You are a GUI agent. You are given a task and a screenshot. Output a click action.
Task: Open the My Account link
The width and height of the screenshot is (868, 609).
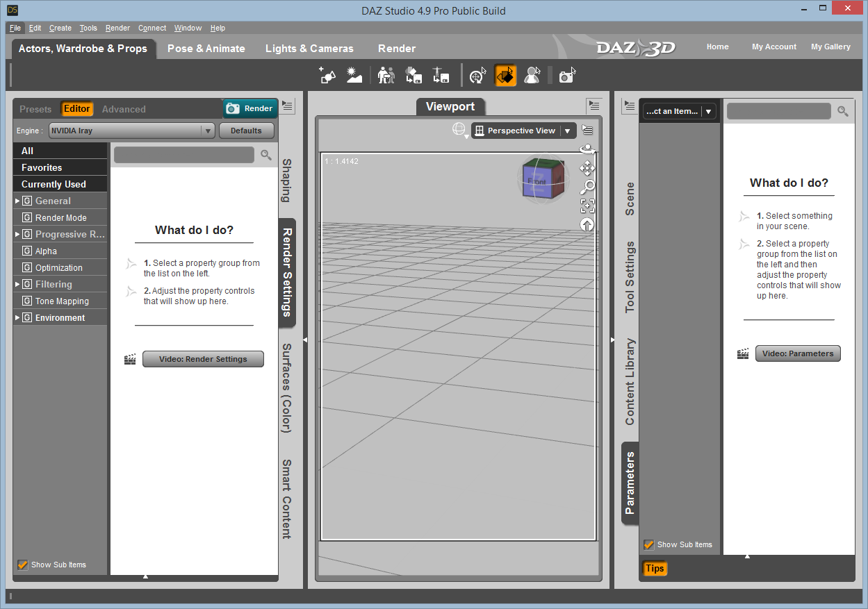(774, 47)
